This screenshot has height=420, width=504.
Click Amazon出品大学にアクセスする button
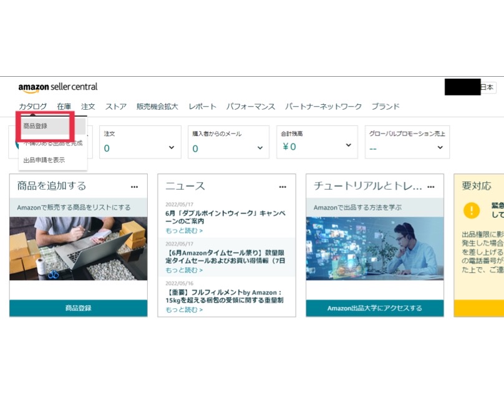(375, 308)
